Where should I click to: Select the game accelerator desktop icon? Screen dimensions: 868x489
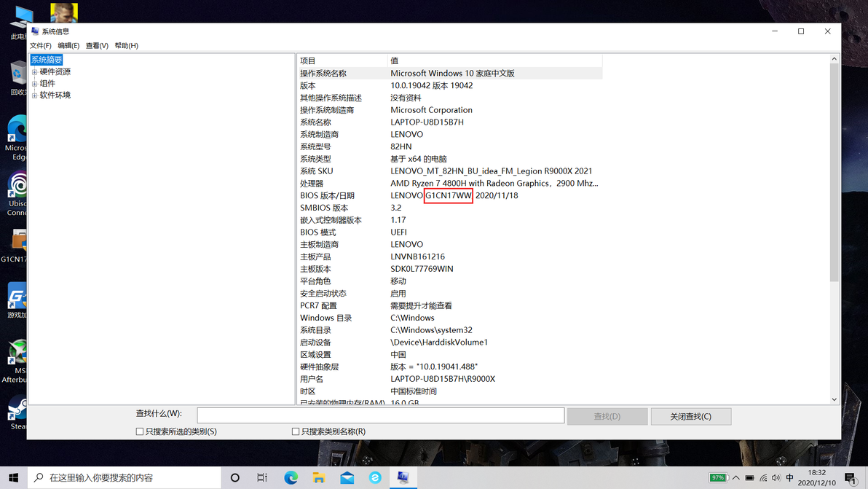pyautogui.click(x=17, y=301)
